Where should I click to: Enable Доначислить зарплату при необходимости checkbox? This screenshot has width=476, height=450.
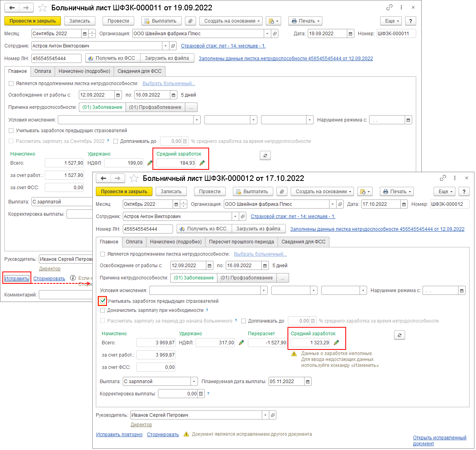pos(103,311)
